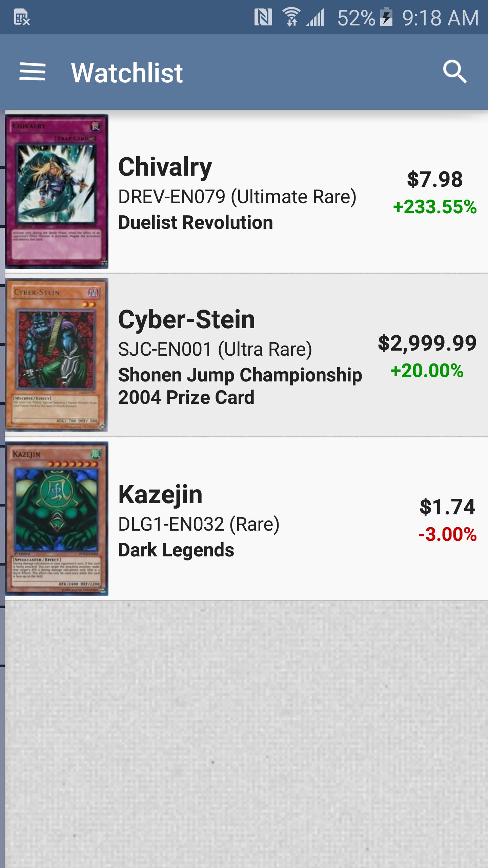This screenshot has height=868, width=488.
Task: Tap the $7.98 Chivalry price
Action: coord(435,179)
